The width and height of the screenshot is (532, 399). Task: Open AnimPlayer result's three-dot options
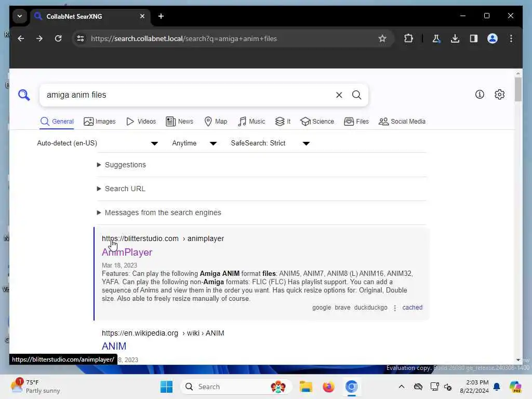click(x=395, y=308)
